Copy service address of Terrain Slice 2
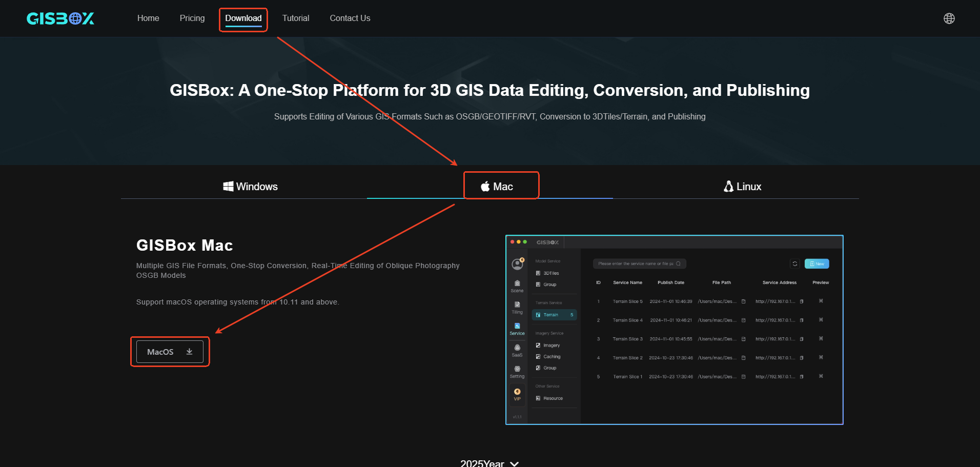Image resolution: width=980 pixels, height=467 pixels. pos(802,358)
